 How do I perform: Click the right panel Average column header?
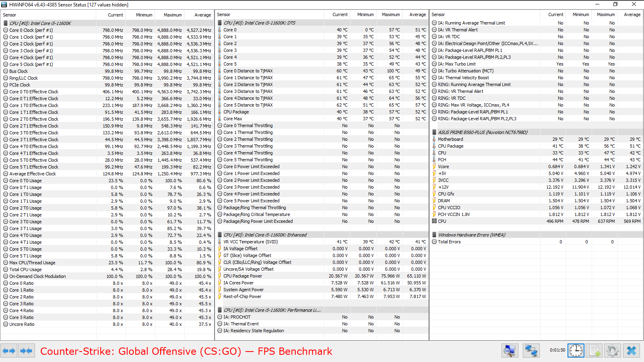[630, 14]
